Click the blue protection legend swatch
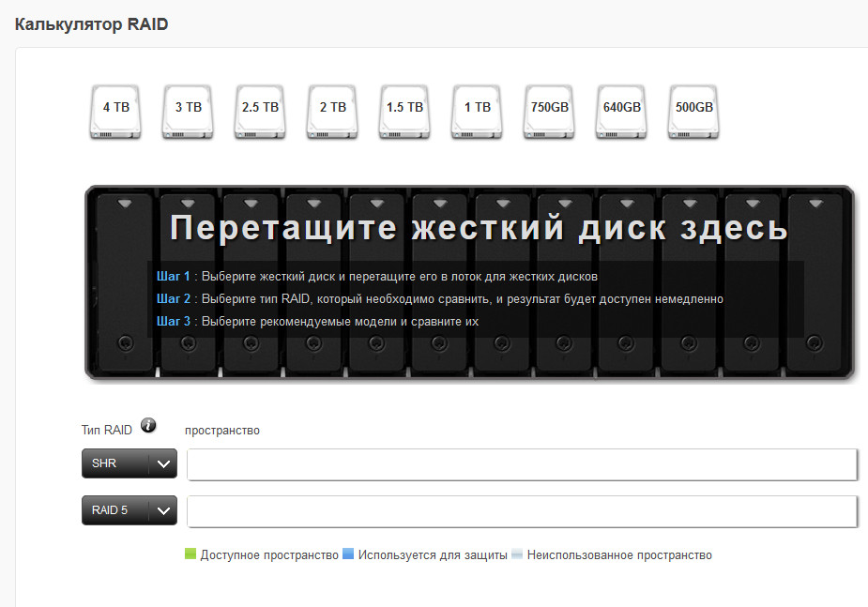 (348, 554)
